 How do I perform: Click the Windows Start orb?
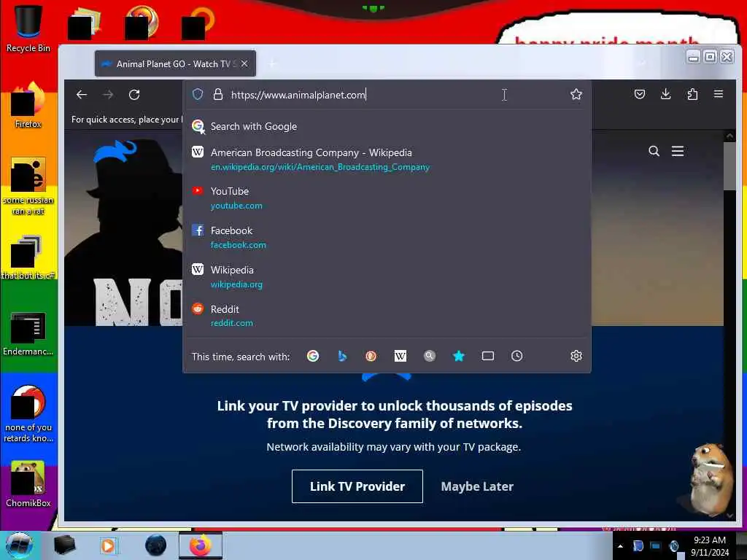tap(20, 545)
